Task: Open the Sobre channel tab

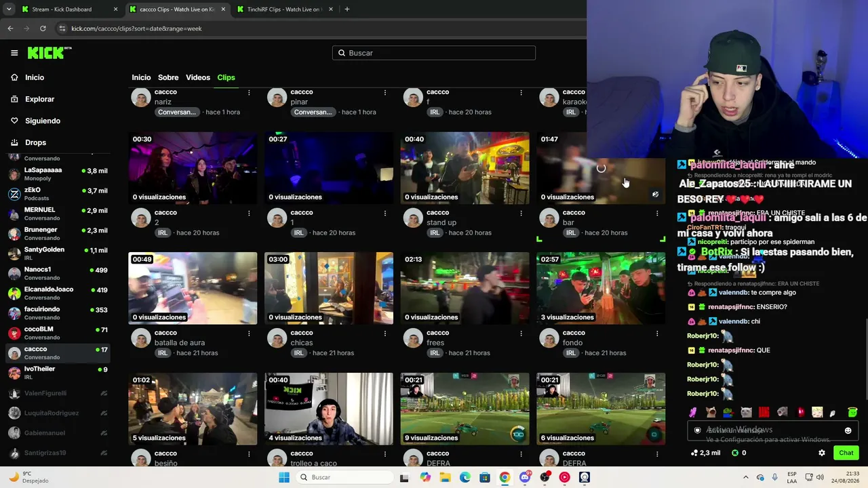Action: 168,77
